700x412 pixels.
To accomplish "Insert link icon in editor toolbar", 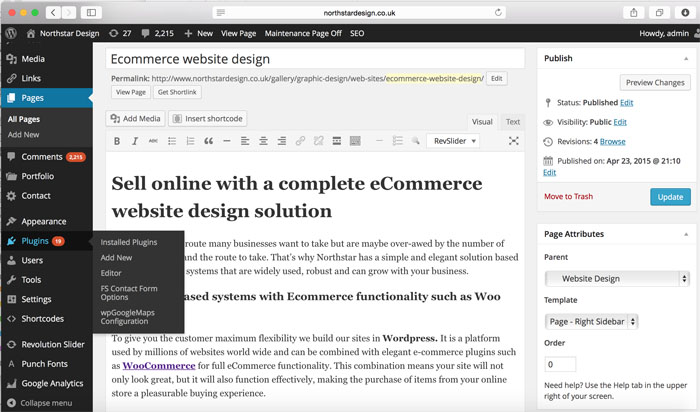I will (300, 141).
